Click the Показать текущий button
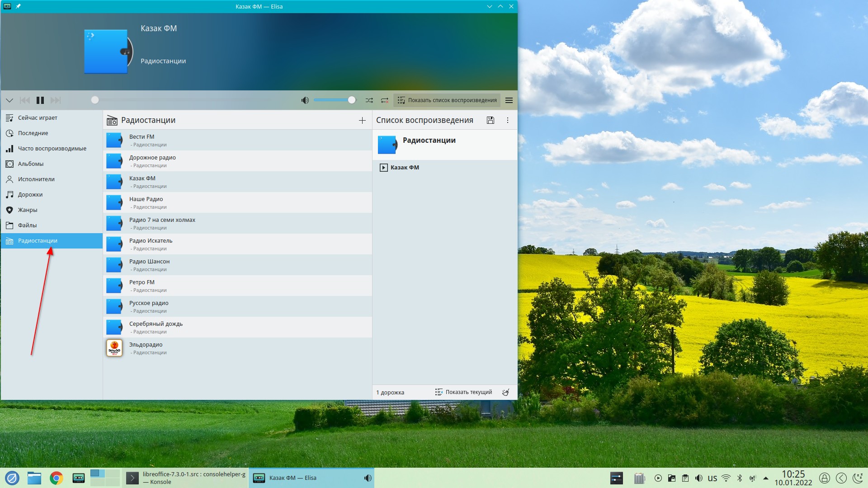 (464, 392)
